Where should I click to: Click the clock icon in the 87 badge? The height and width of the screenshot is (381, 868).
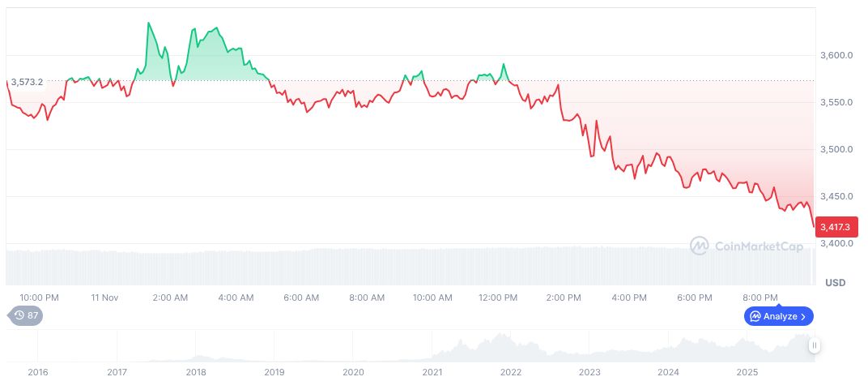click(x=19, y=316)
